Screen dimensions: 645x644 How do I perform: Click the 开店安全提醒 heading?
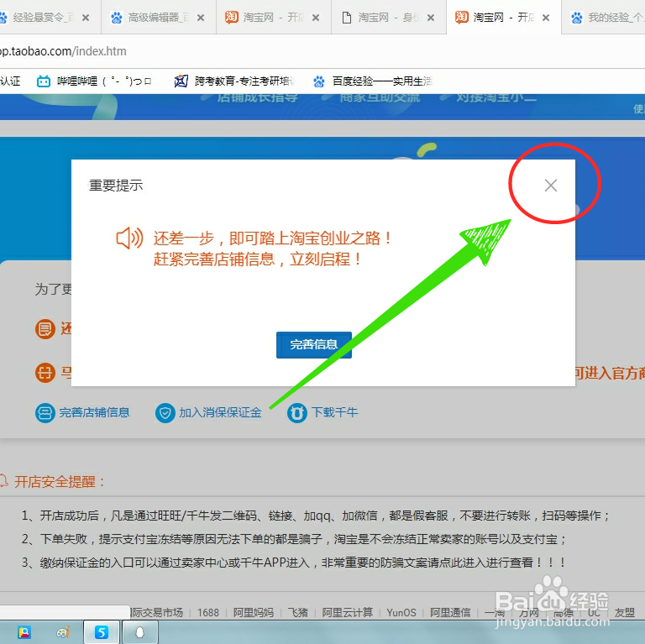click(x=60, y=481)
